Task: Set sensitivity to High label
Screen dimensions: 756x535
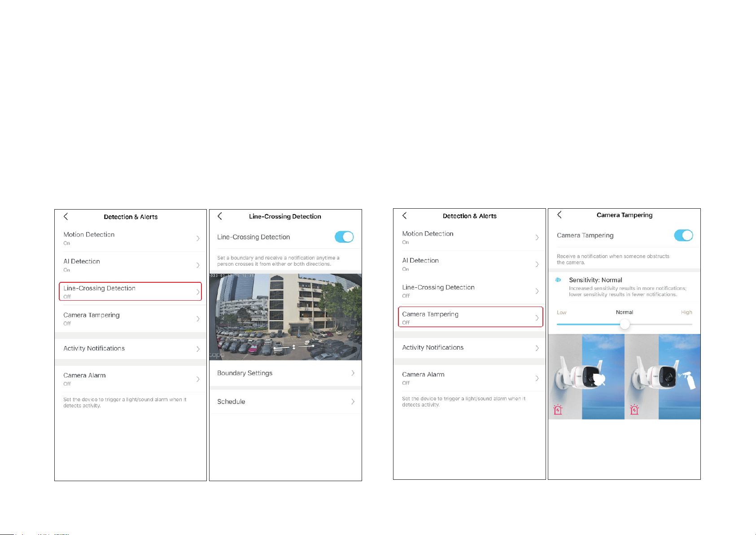Action: [686, 312]
